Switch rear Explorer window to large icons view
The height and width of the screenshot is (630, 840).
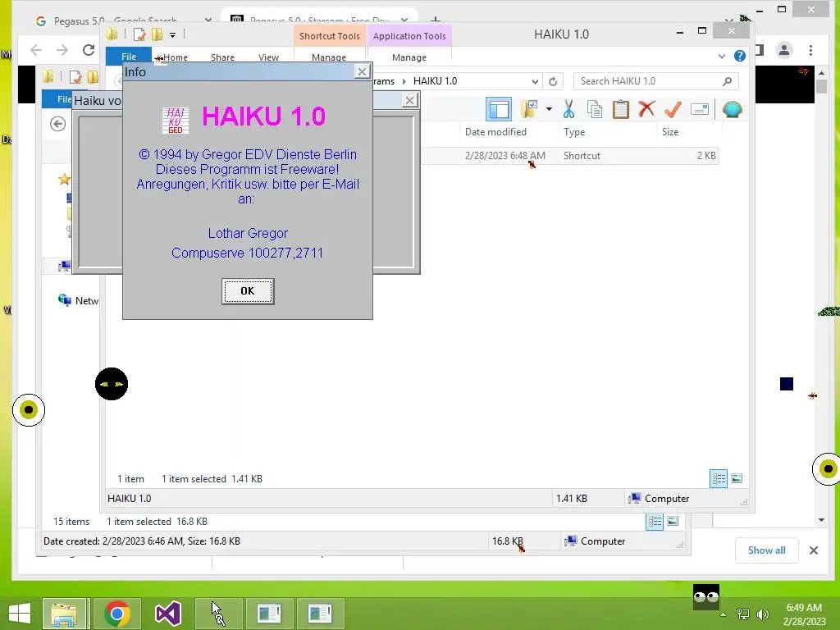click(673, 521)
